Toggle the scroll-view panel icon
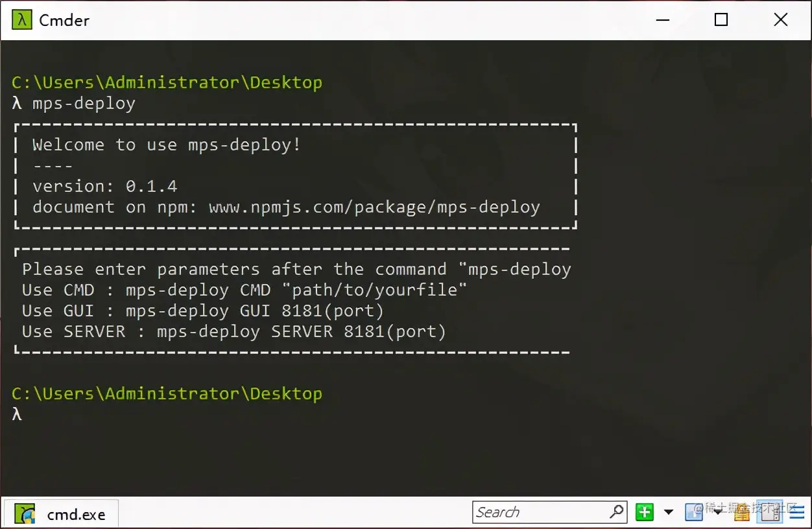Viewport: 812px width, 529px height. click(769, 512)
